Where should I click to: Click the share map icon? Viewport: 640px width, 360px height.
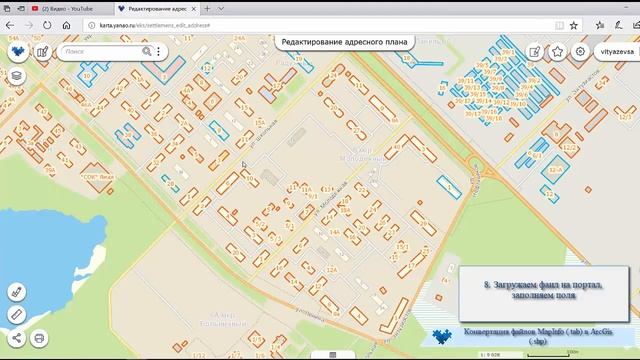tap(16, 338)
